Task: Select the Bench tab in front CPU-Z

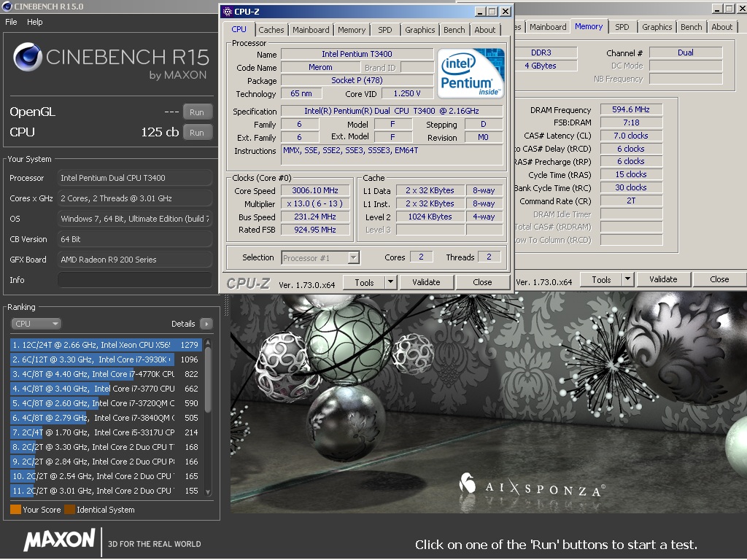Action: point(454,29)
